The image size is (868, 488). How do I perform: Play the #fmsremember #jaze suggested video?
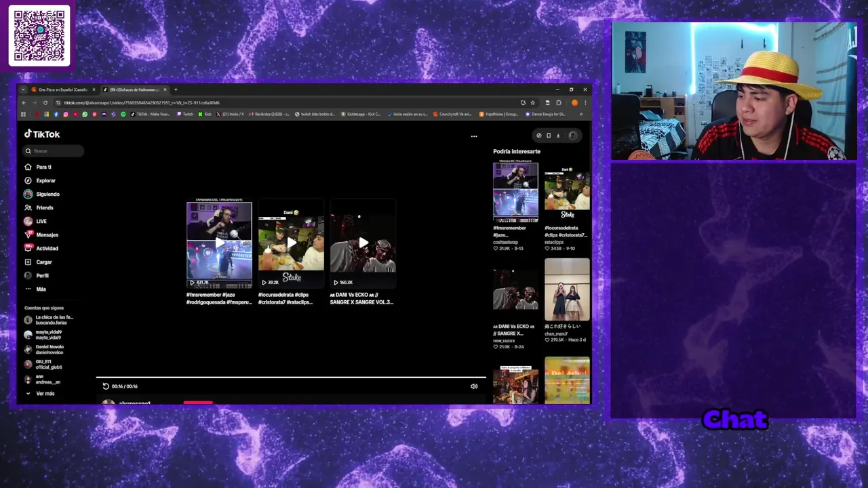219,244
